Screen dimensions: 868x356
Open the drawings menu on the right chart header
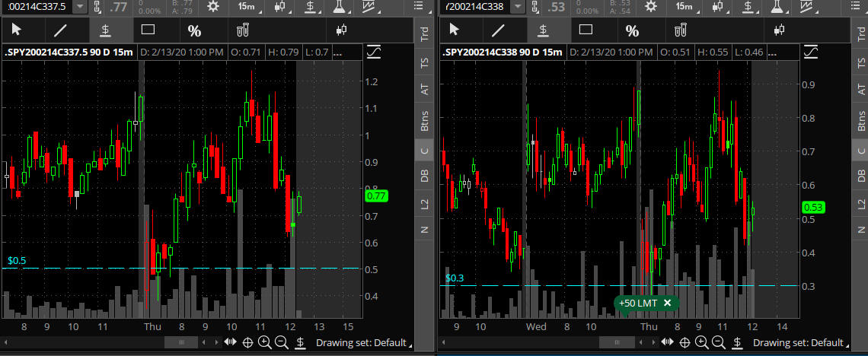(749, 7)
